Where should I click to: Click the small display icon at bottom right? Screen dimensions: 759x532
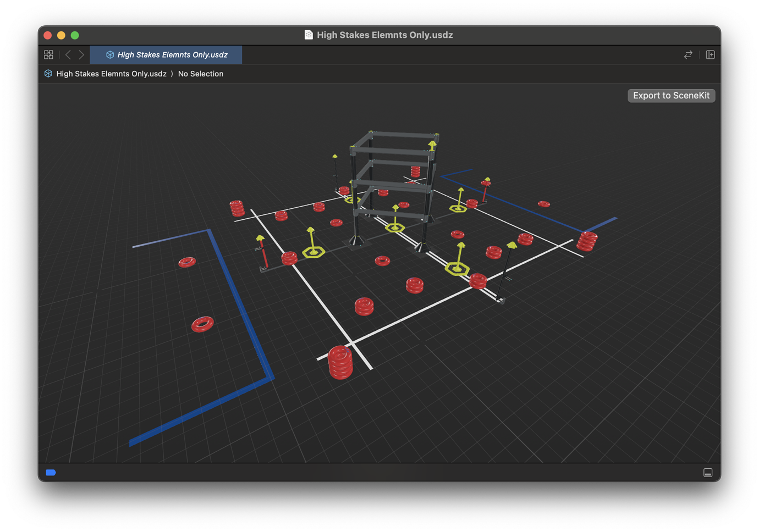click(x=708, y=472)
